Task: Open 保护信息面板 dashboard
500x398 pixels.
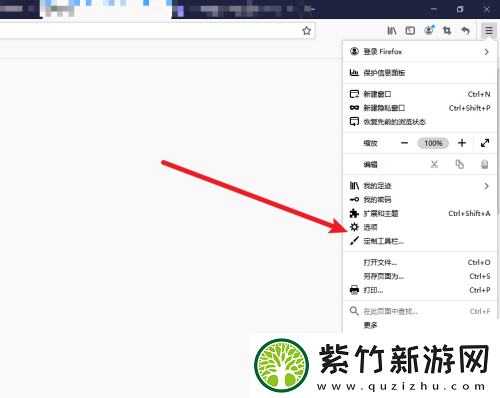Action: tap(419, 73)
